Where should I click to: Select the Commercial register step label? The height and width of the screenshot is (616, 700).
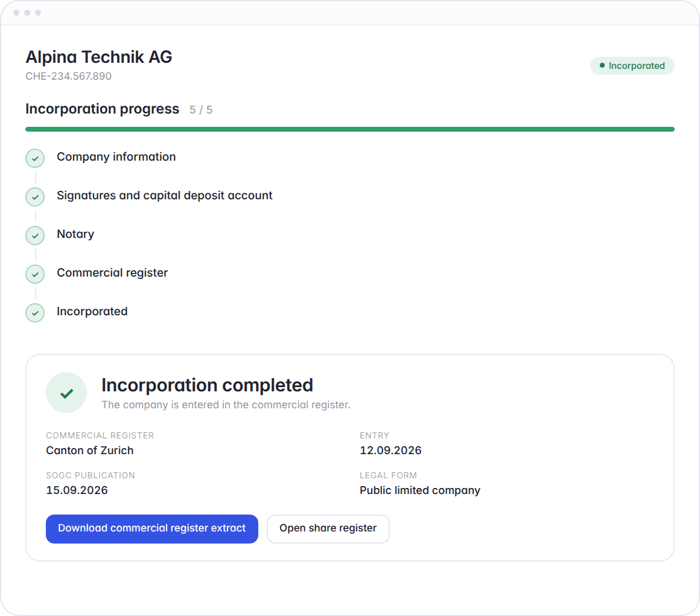(112, 273)
